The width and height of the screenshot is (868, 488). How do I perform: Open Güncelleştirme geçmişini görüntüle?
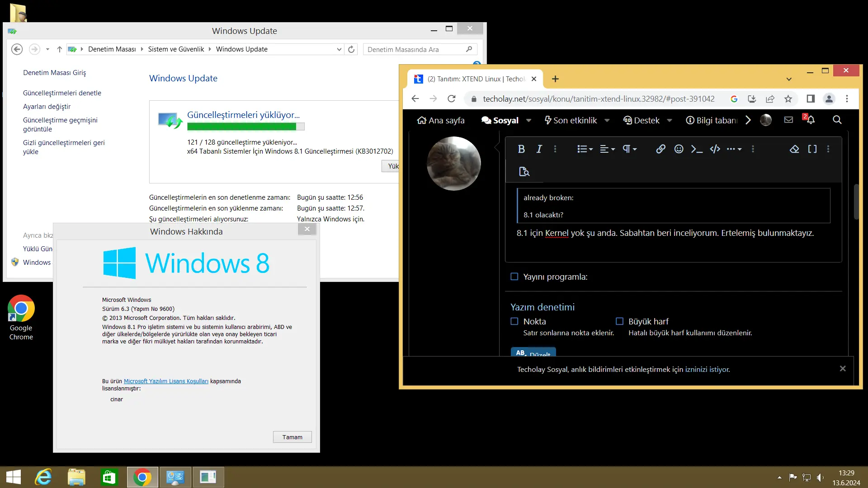point(60,125)
